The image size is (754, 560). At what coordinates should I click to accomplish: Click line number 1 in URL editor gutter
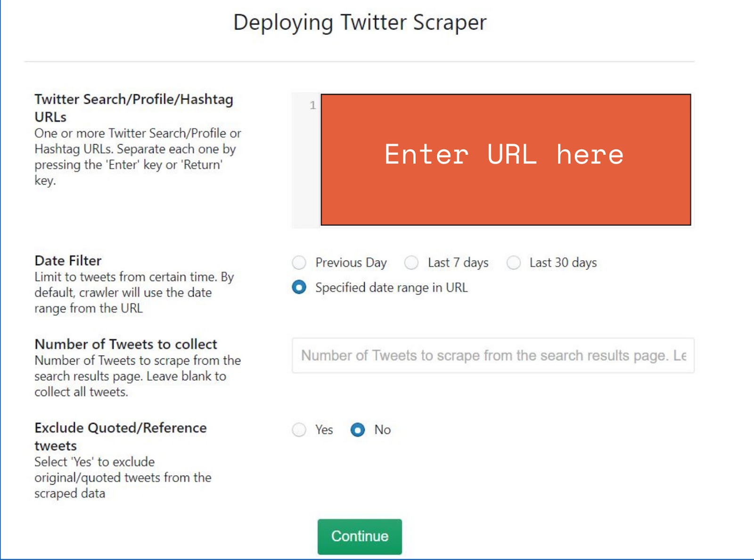pyautogui.click(x=312, y=105)
